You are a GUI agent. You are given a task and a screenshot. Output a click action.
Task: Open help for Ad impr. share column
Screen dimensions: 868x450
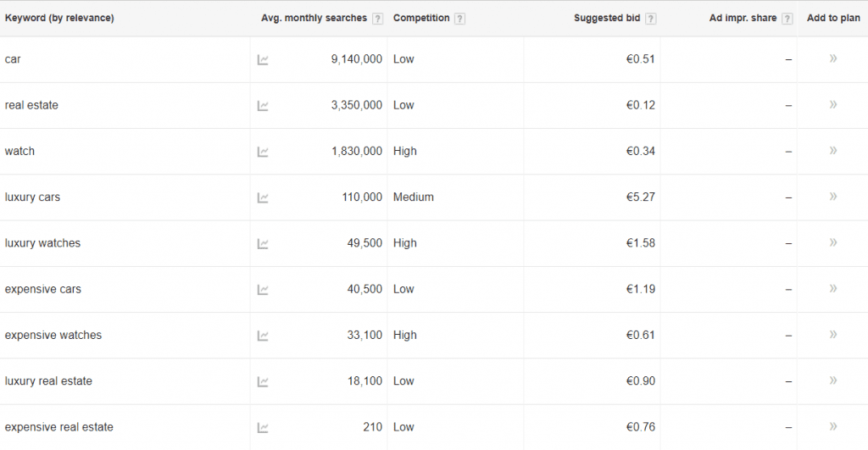tap(787, 19)
